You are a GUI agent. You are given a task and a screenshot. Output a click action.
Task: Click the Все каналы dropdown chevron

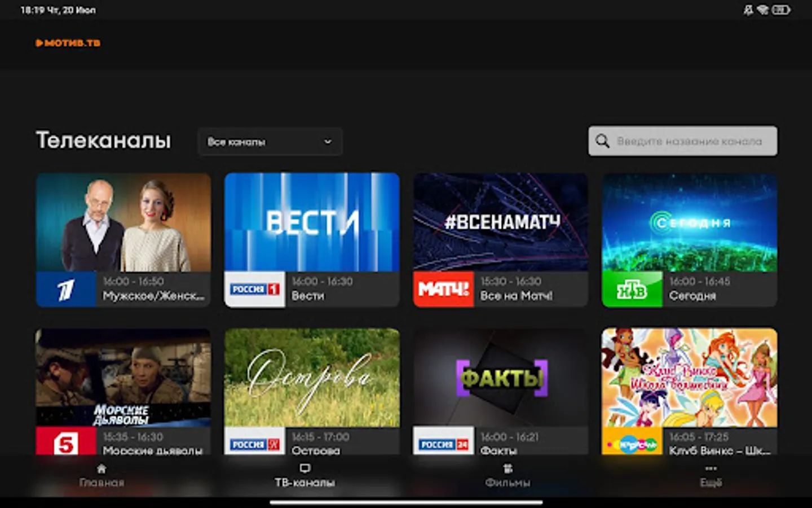click(328, 142)
